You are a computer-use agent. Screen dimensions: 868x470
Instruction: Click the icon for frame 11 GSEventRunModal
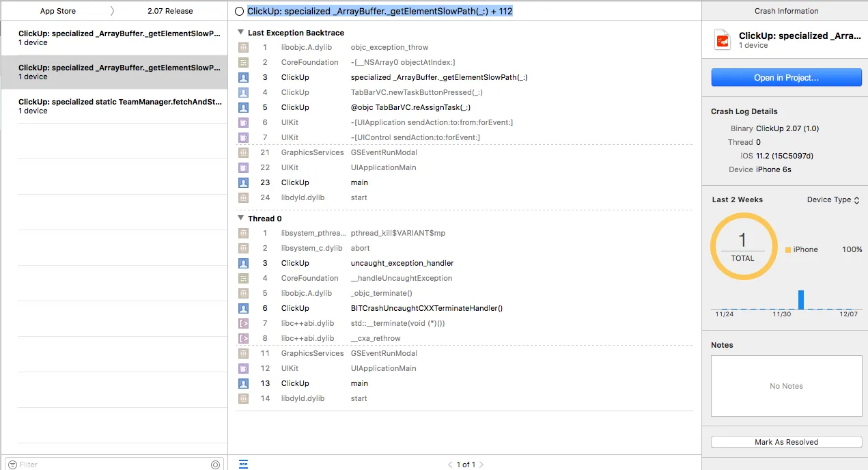pyautogui.click(x=243, y=353)
